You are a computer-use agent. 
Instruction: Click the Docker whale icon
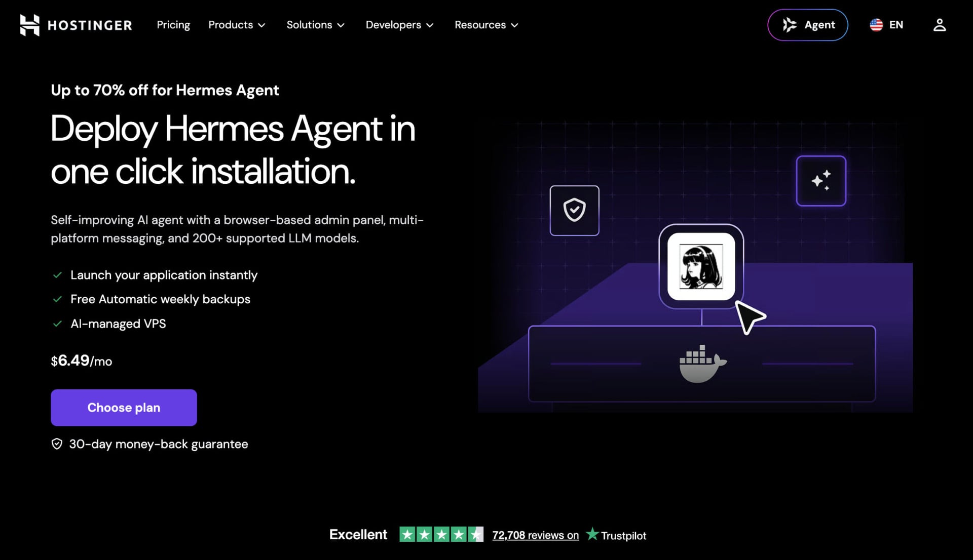click(703, 364)
